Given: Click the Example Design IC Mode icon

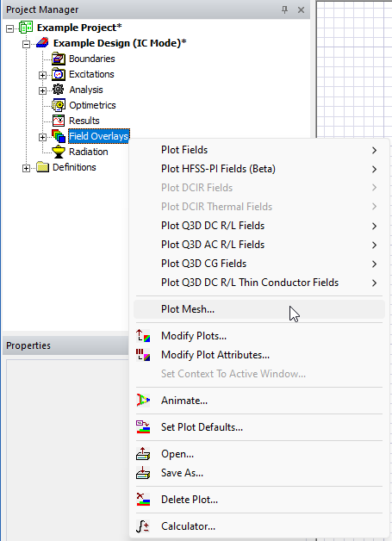Looking at the screenshot, I should tap(42, 43).
